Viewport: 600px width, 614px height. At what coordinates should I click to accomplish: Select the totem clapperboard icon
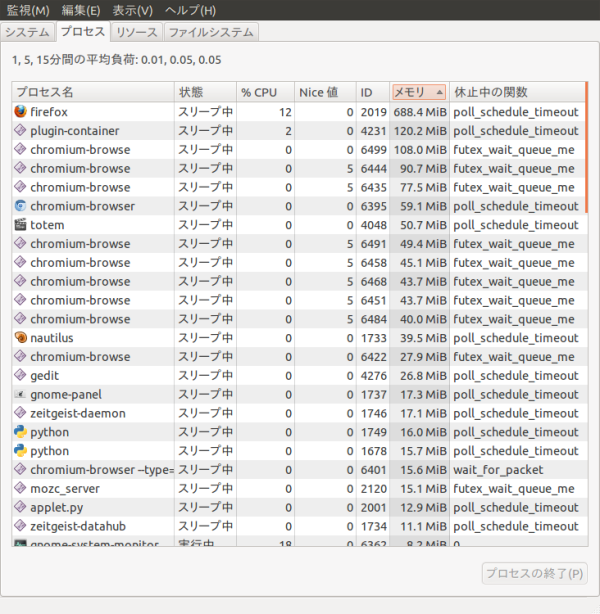(20, 225)
